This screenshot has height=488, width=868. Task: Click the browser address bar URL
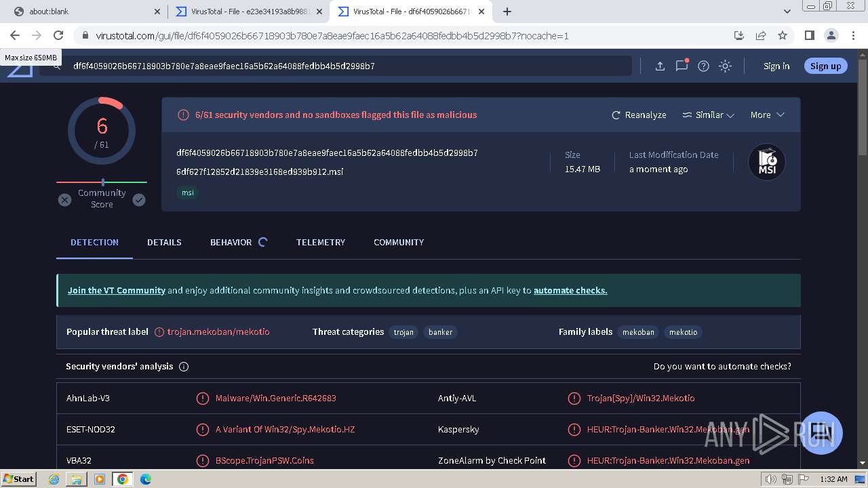point(332,36)
